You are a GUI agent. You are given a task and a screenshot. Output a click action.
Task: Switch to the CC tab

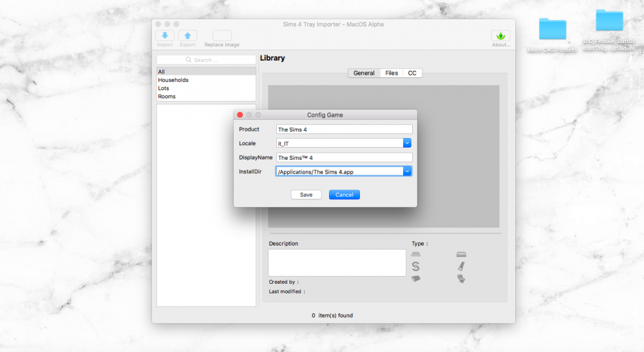point(412,73)
